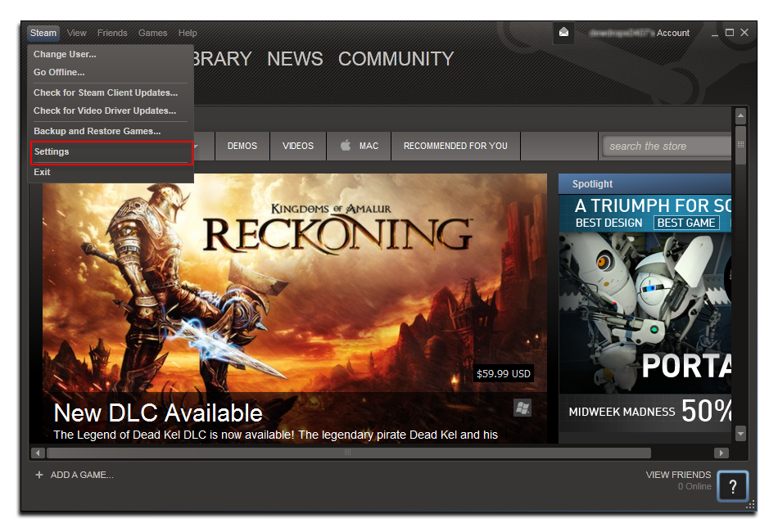Open the COMMUNITY section
Screen dimensions: 778x532
[x=396, y=59]
